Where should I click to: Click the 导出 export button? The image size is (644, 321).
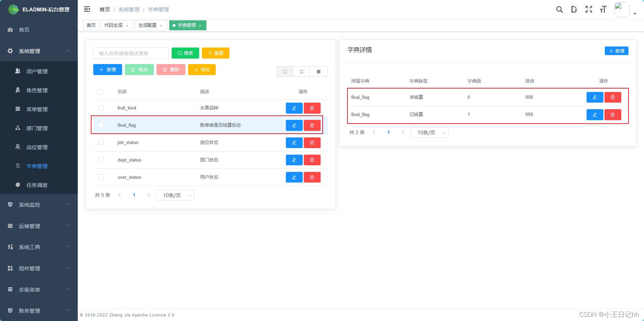pos(202,70)
